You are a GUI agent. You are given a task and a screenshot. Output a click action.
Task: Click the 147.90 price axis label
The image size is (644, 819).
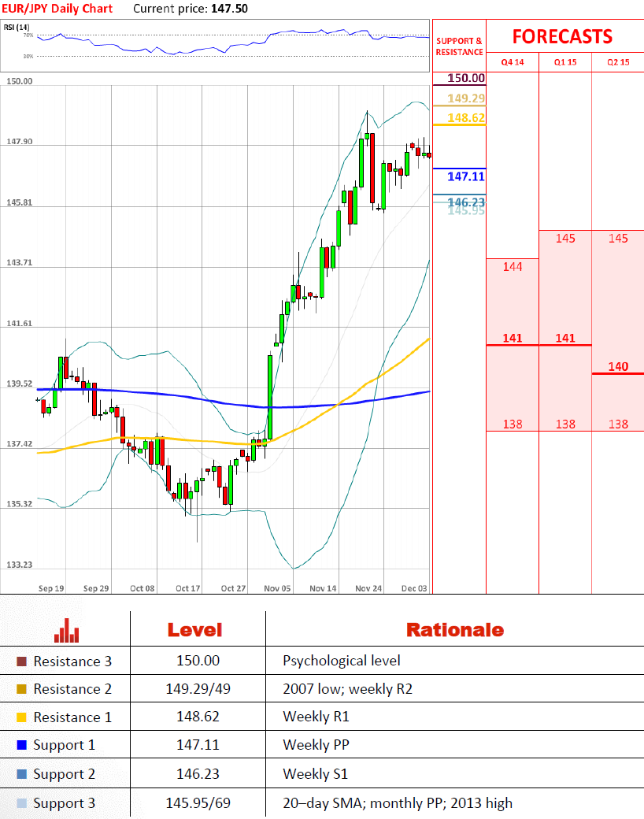point(20,142)
